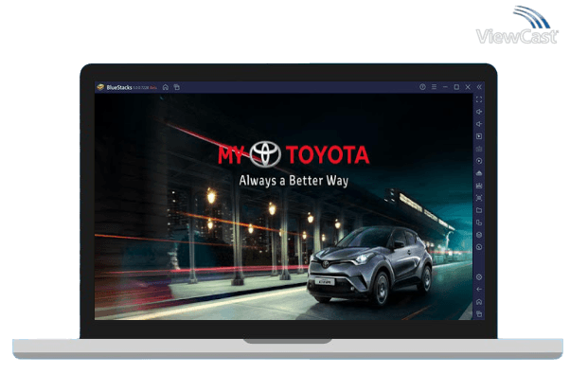Close the BlueStacks window
The width and height of the screenshot is (570, 392).
(468, 87)
